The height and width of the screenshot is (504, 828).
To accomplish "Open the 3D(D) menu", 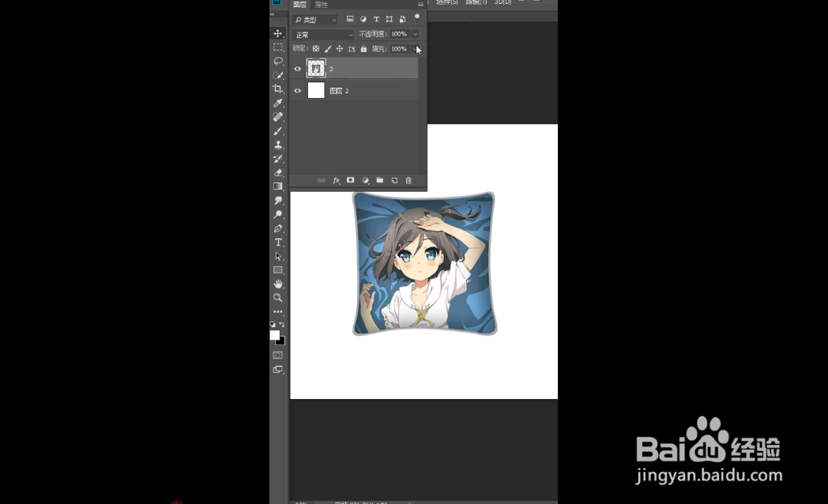I will point(502,2).
